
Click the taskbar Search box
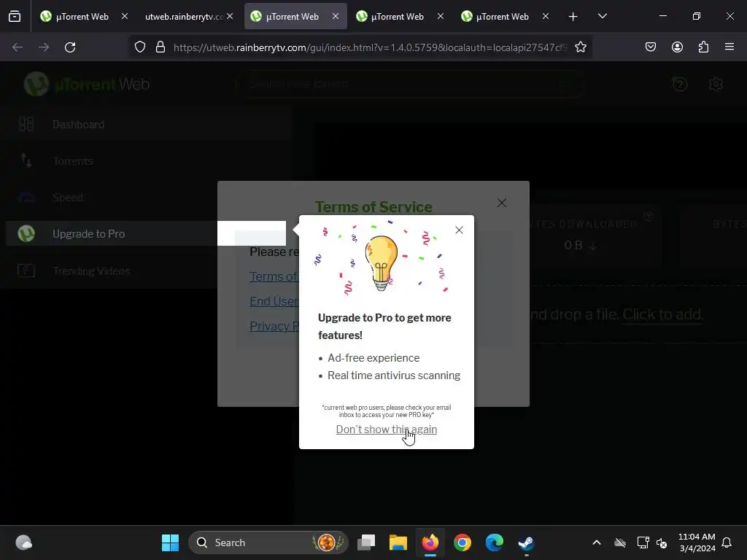pyautogui.click(x=268, y=542)
